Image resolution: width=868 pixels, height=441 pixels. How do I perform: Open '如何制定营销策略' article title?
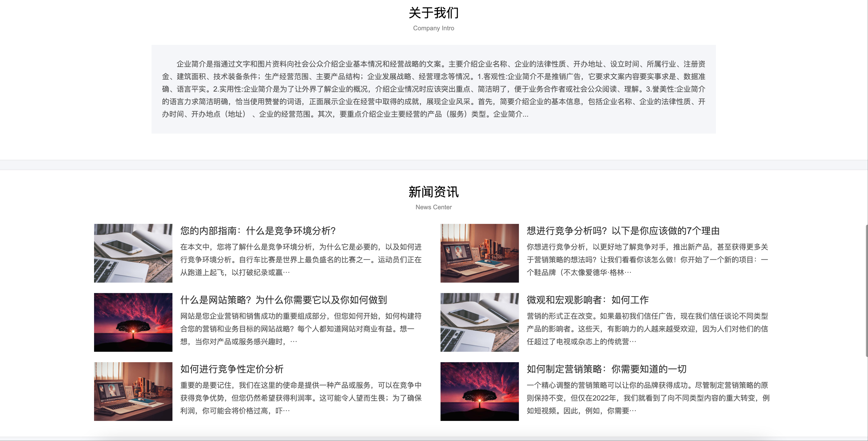[606, 369]
